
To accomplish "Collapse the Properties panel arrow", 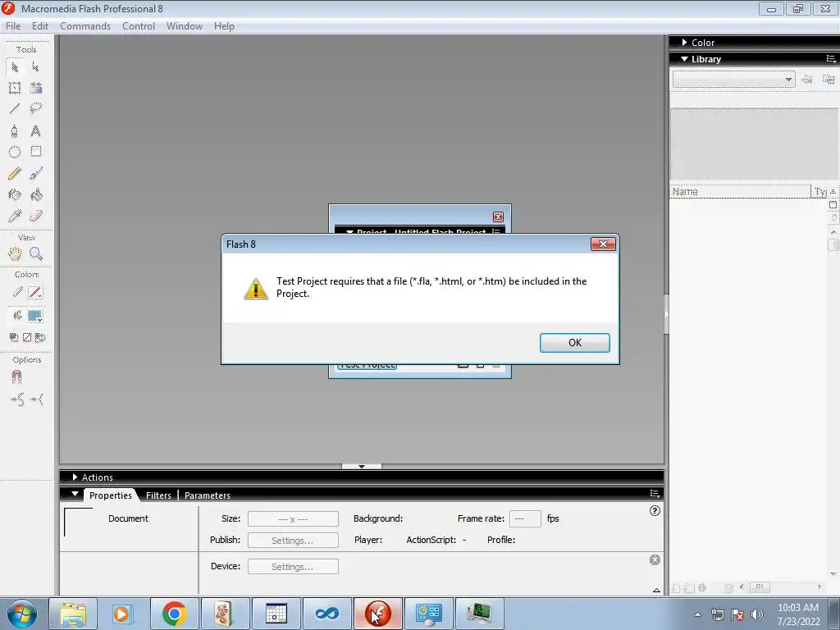I will [75, 495].
